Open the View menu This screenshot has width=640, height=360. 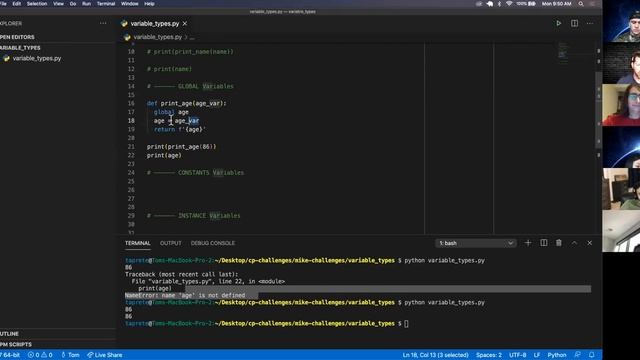[58, 4]
